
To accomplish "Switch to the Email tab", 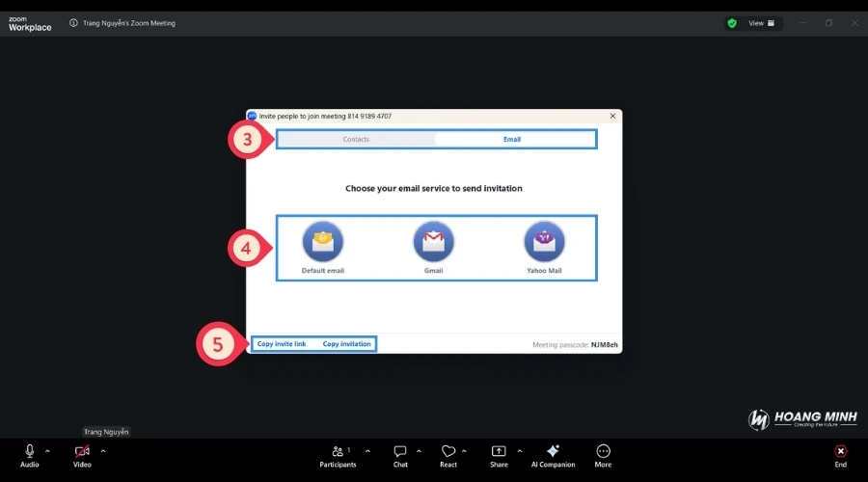I will click(x=512, y=139).
